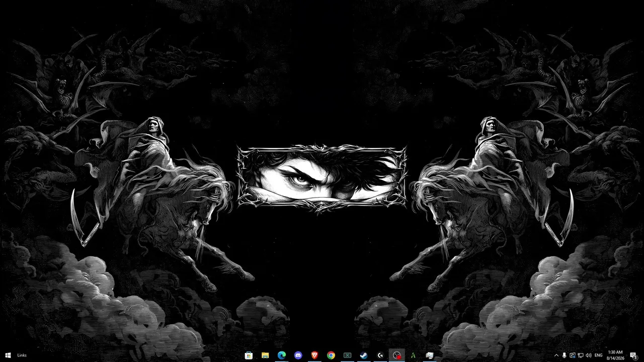
Task: Open the network status tray icon
Action: (x=580, y=355)
